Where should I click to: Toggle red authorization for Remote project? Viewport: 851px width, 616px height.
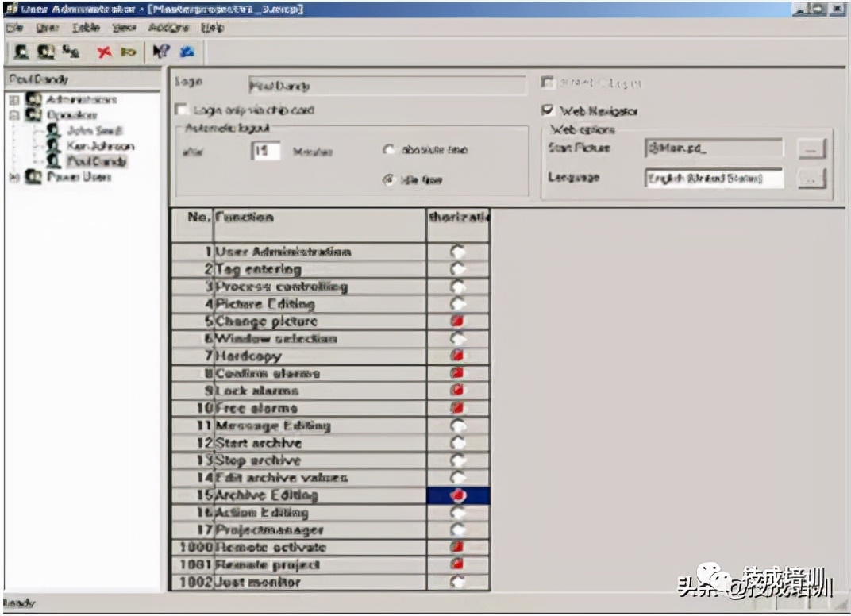(458, 564)
